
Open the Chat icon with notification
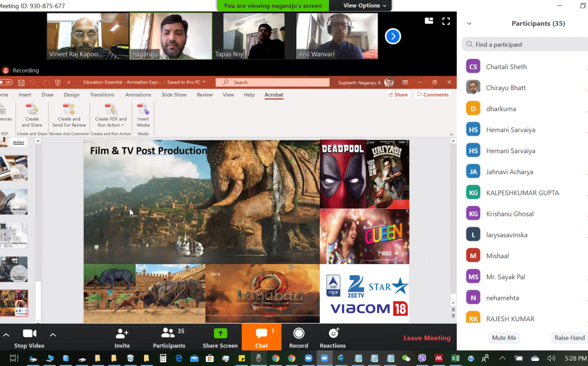(x=262, y=334)
